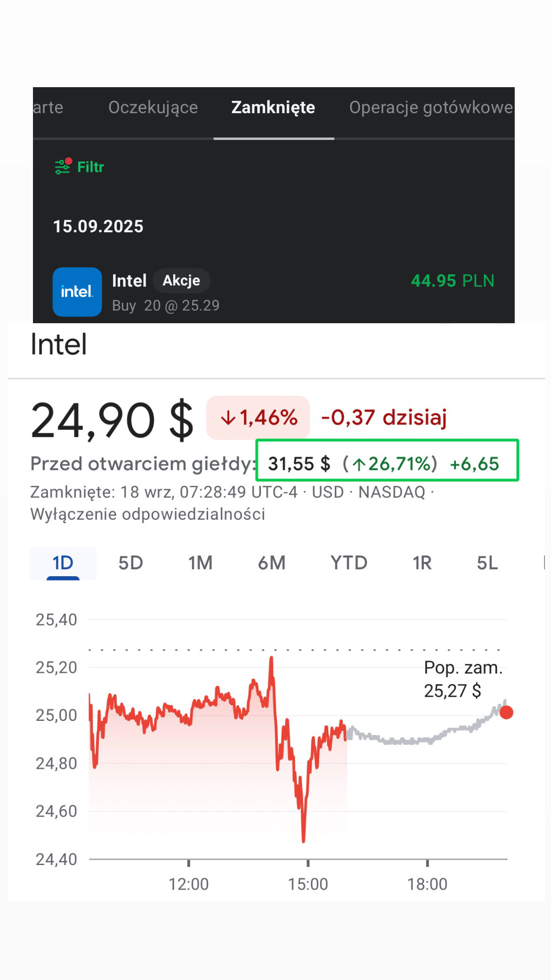Select the Zamknięte tab

[273, 107]
